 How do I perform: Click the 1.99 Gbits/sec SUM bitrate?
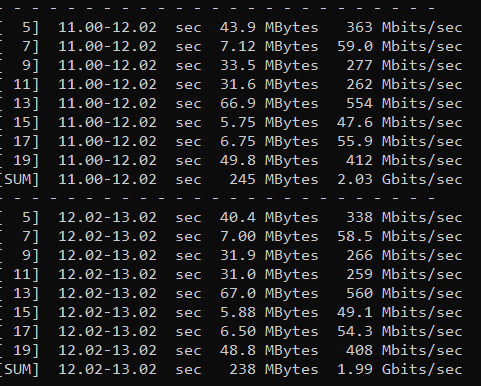(x=400, y=370)
